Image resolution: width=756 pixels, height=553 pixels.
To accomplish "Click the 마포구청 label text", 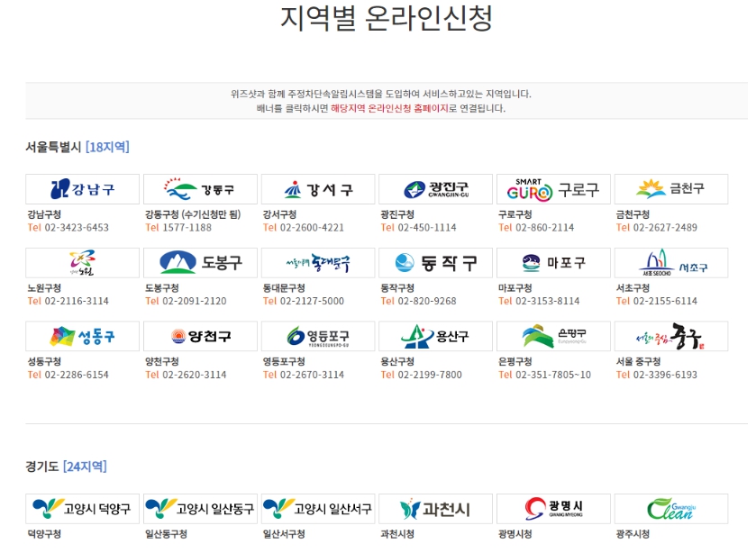I will coord(515,288).
